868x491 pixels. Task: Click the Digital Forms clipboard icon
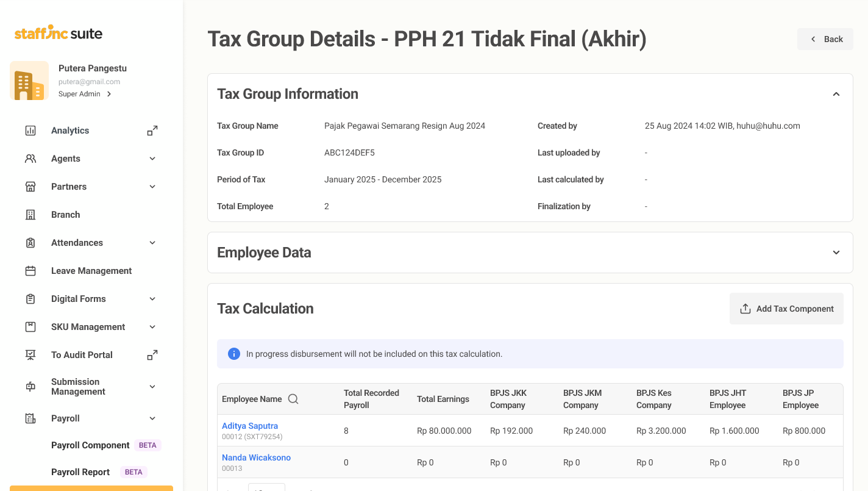pyautogui.click(x=30, y=299)
